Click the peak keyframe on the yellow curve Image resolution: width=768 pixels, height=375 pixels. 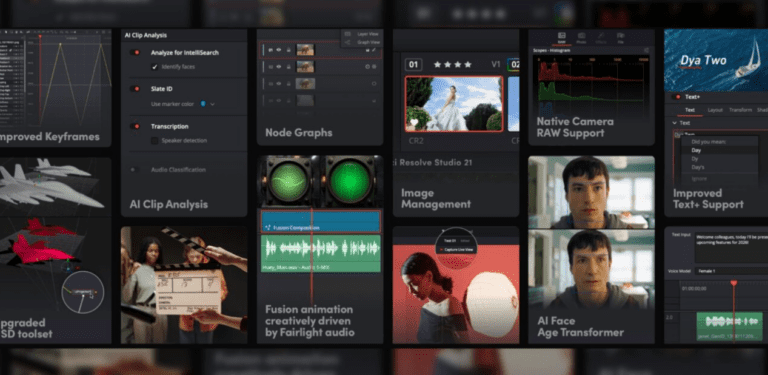click(x=60, y=45)
